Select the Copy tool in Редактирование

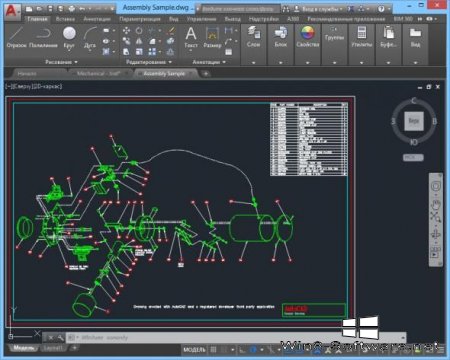126,41
